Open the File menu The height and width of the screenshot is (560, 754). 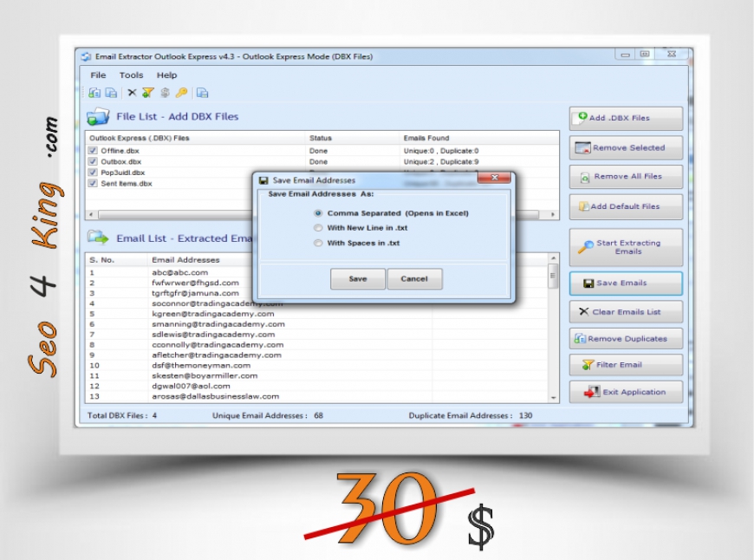98,75
